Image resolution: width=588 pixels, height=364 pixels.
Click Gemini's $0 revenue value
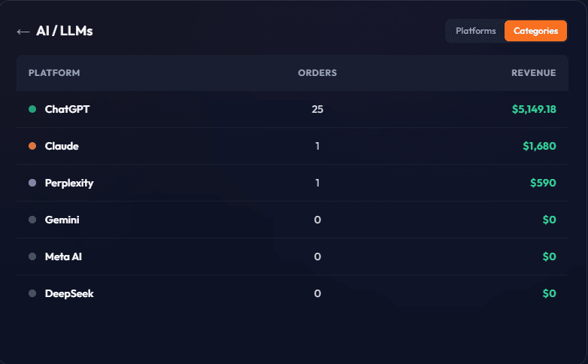550,220
